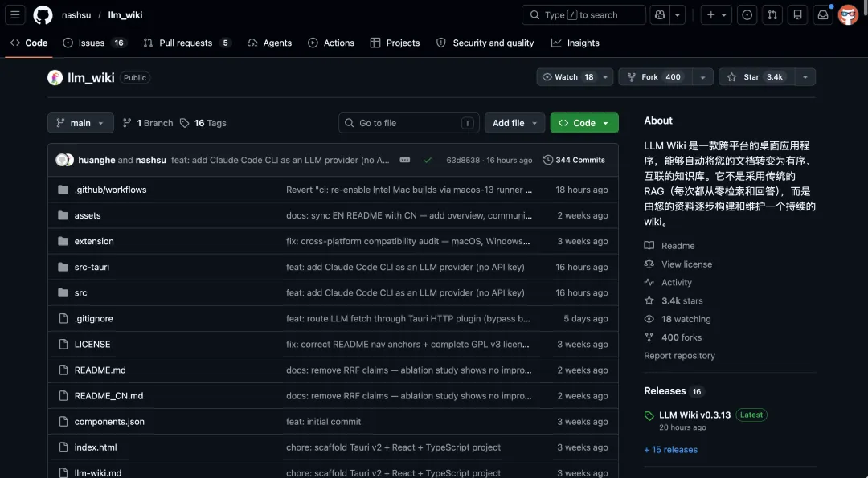
Task: Open the green Code dropdown
Action: pyautogui.click(x=584, y=123)
